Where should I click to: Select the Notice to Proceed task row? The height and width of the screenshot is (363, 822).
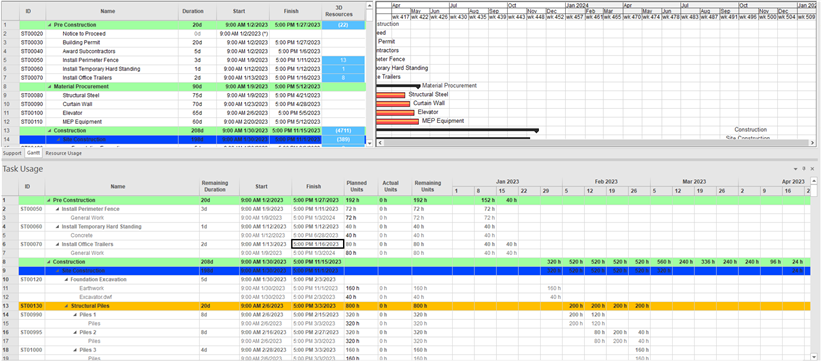183,34
